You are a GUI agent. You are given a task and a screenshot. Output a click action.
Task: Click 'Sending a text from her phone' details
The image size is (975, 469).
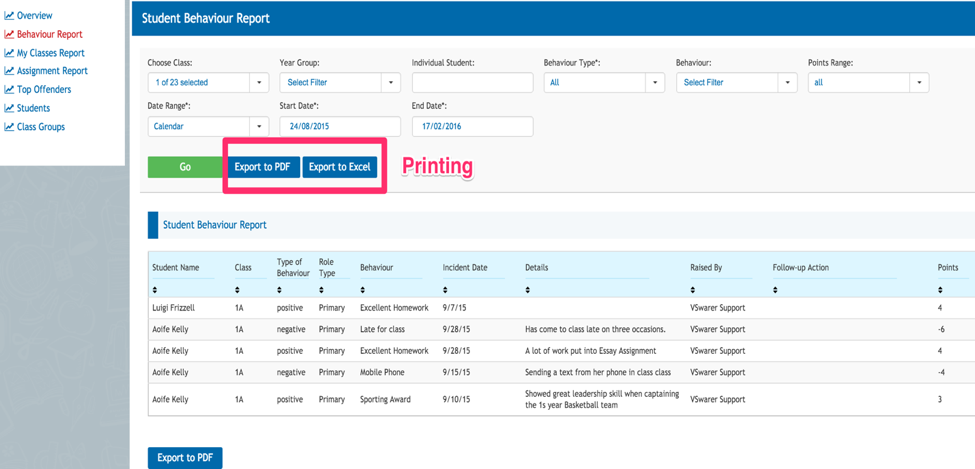click(598, 372)
